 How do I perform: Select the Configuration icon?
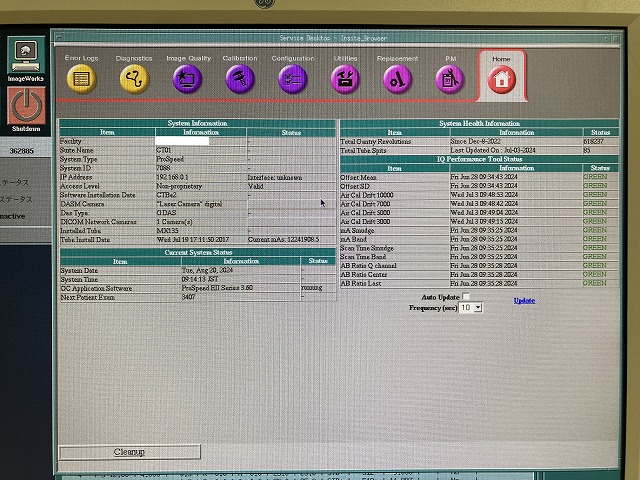click(x=293, y=80)
